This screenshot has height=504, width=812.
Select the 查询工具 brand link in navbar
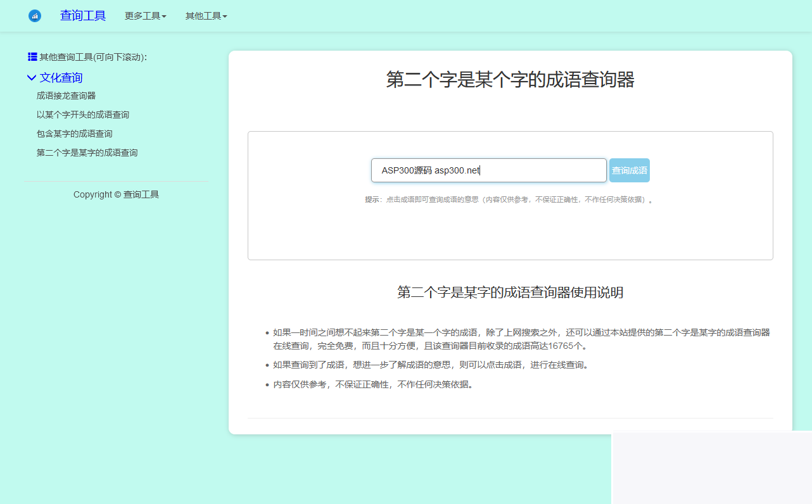[x=83, y=15]
